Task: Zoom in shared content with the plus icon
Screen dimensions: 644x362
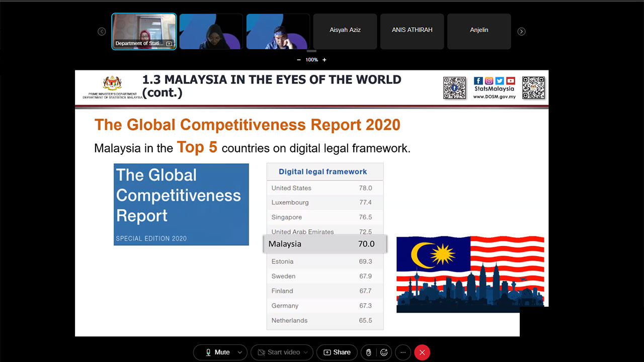Action: coord(325,60)
